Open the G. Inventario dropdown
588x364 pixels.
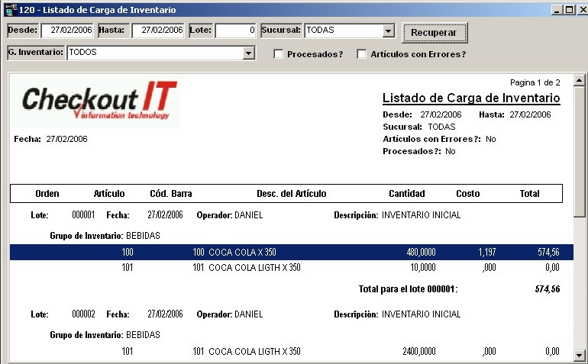click(x=248, y=53)
